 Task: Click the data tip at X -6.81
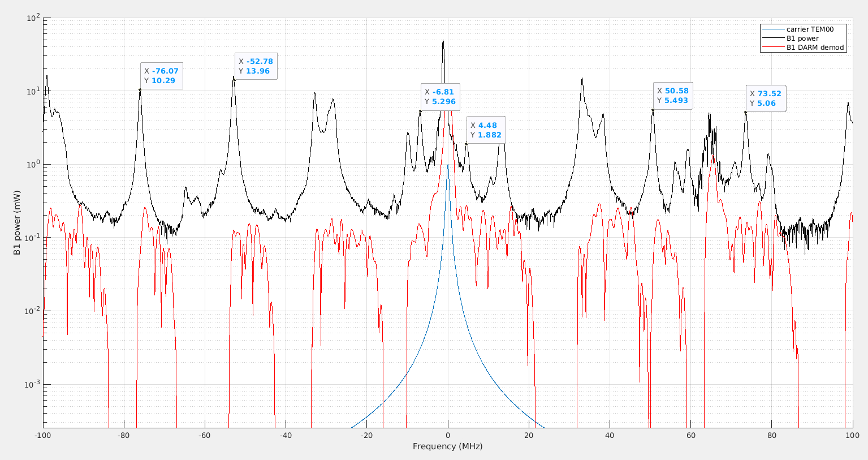pyautogui.click(x=440, y=97)
